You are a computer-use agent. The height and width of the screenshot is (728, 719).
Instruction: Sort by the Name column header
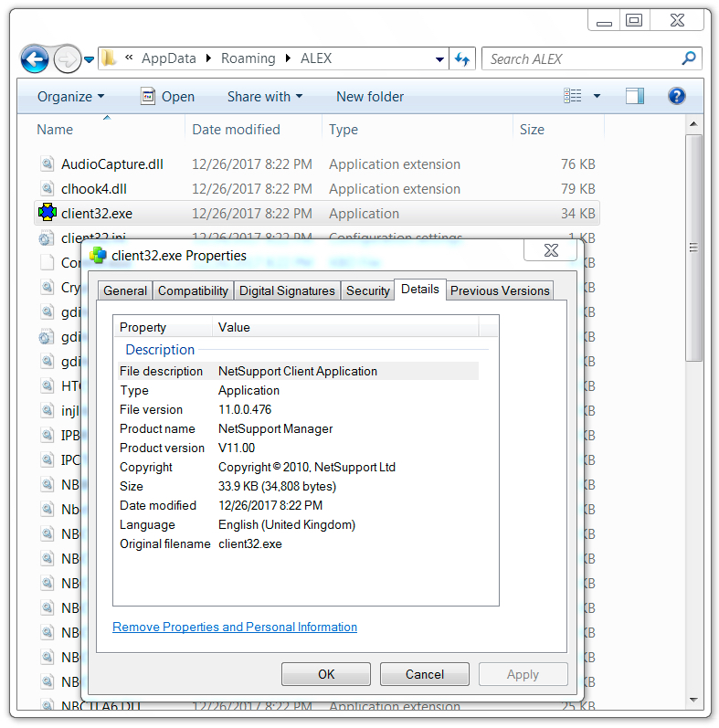[x=55, y=130]
